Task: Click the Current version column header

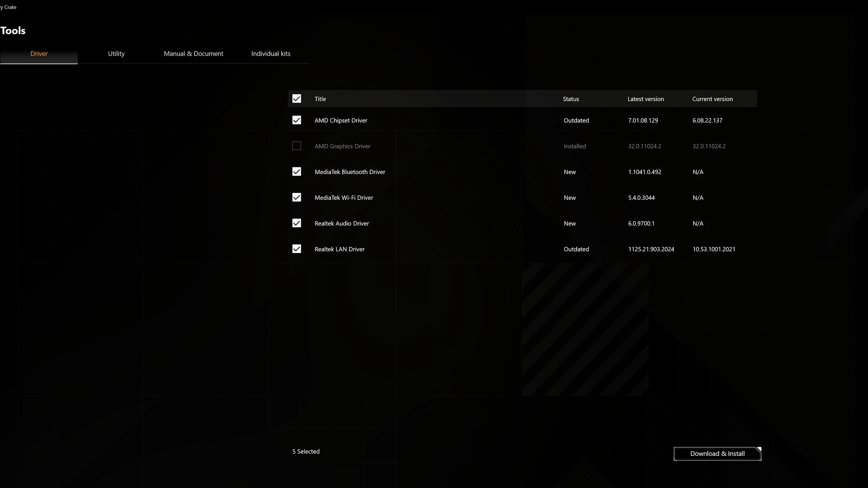Action: click(x=712, y=99)
